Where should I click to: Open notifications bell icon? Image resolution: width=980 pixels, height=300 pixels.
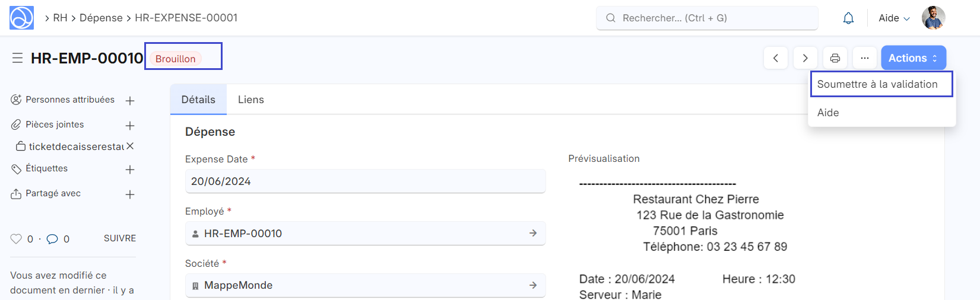tap(848, 18)
